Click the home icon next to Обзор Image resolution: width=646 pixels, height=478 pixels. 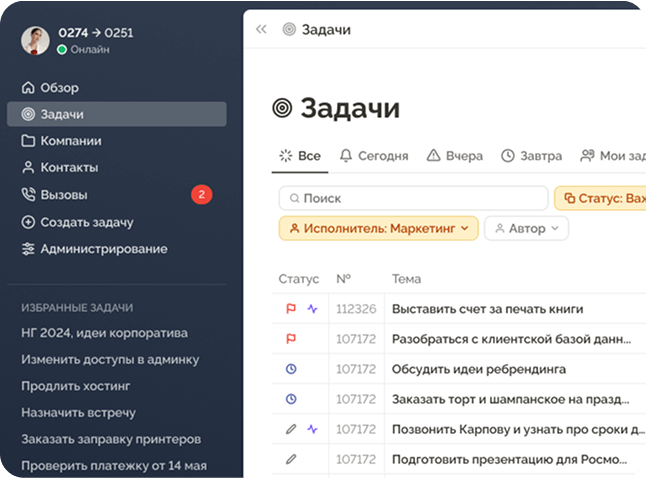coord(28,87)
